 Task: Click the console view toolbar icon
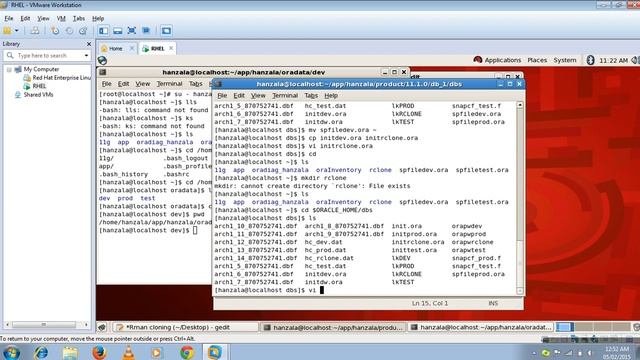click(x=166, y=31)
